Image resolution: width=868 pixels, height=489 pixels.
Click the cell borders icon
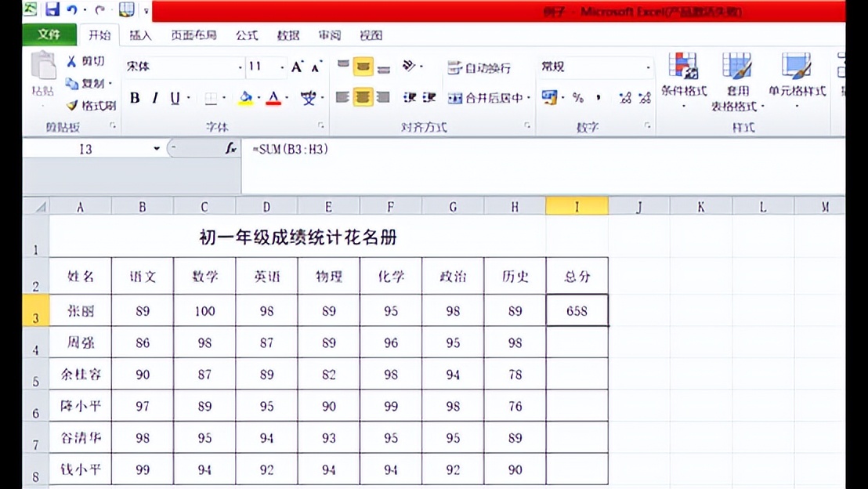(211, 99)
